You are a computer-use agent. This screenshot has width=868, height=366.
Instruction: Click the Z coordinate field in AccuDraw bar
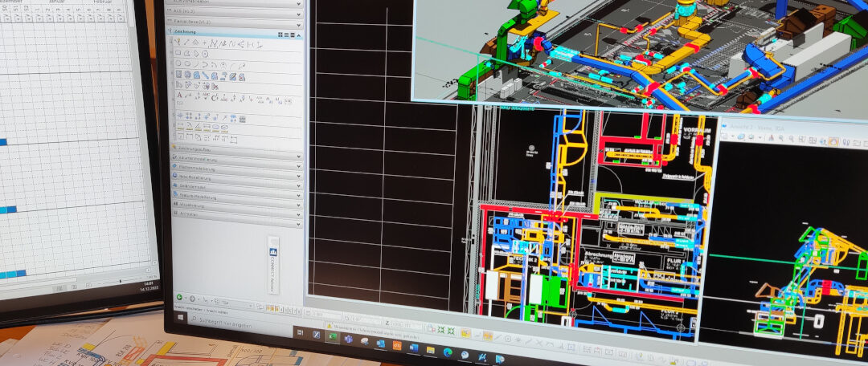click(x=406, y=324)
